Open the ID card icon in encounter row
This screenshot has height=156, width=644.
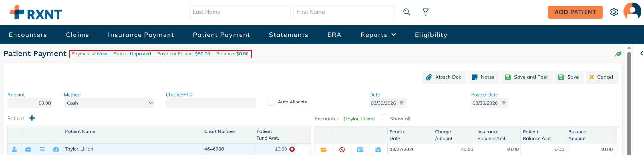tap(360, 150)
